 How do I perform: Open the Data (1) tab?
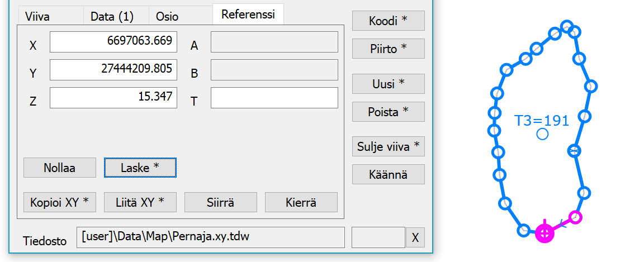pyautogui.click(x=112, y=16)
